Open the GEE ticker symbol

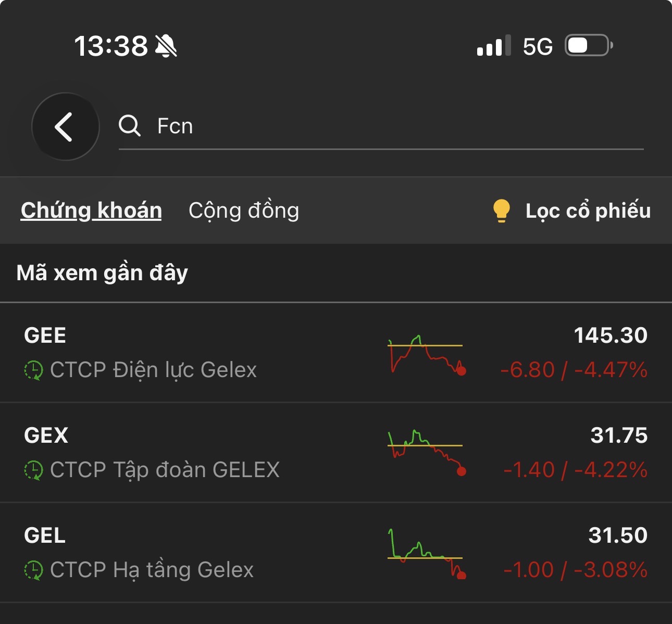click(x=45, y=335)
